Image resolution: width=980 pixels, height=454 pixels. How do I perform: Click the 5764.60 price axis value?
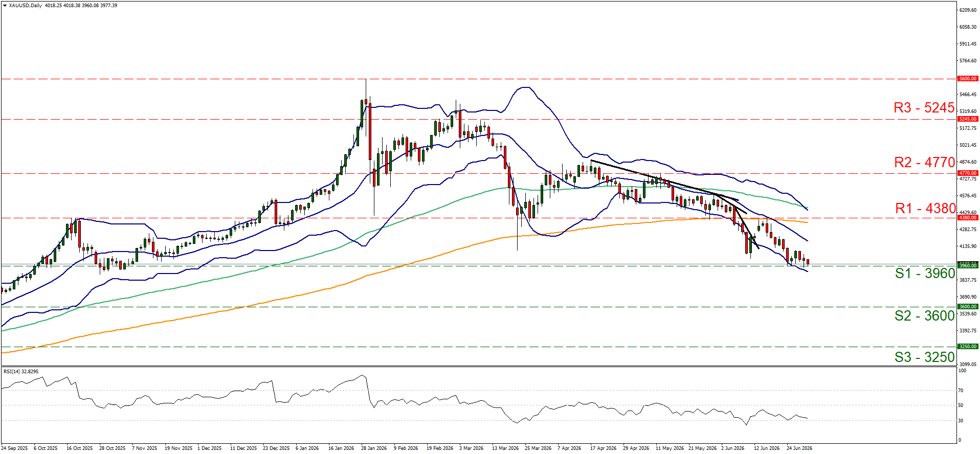[968, 61]
